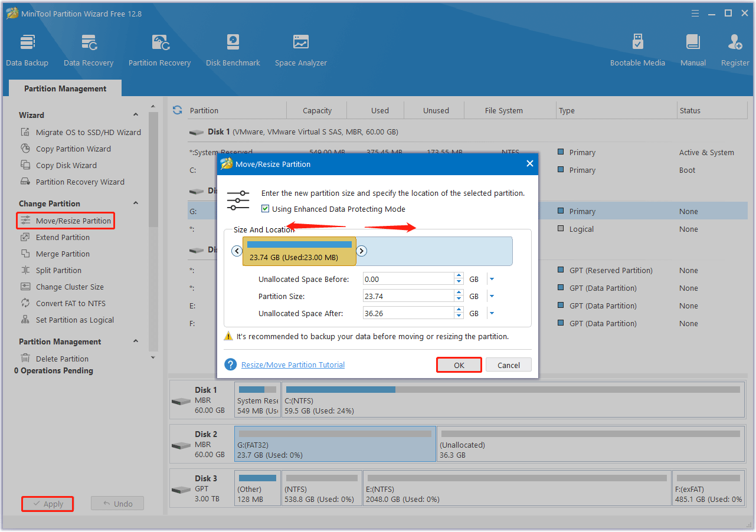
Task: Select C:(NTFS) block in Disk 1 map
Action: pos(512,400)
